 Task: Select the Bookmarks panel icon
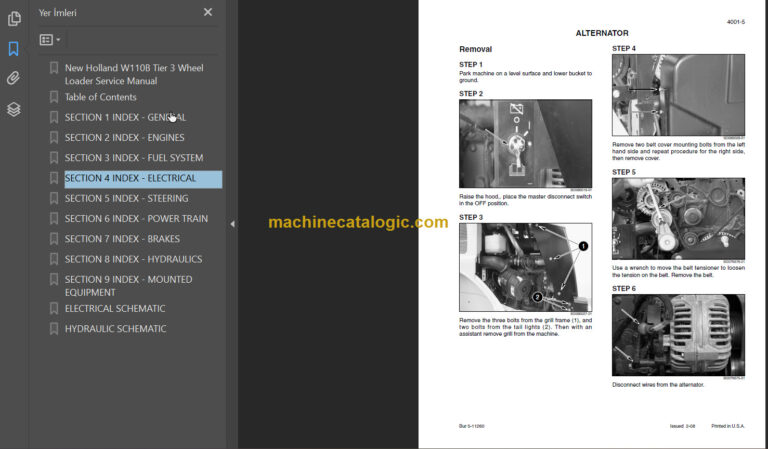(x=14, y=48)
